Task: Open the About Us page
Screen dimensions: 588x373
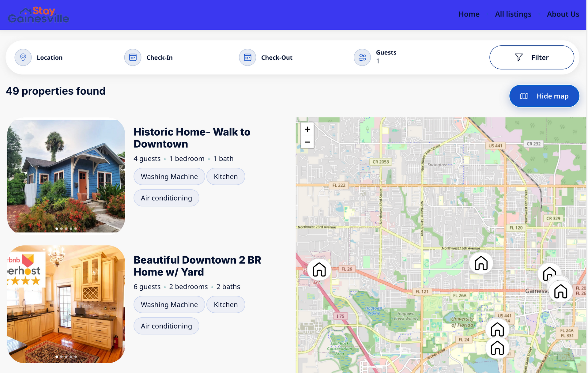Action: (563, 14)
